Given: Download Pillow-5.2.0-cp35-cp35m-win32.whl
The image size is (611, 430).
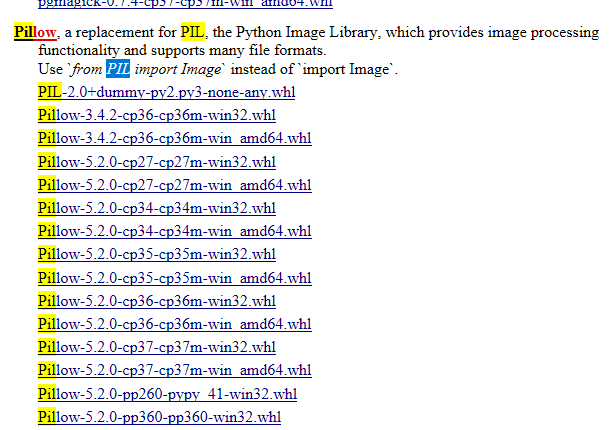Looking at the screenshot, I should tap(157, 254).
